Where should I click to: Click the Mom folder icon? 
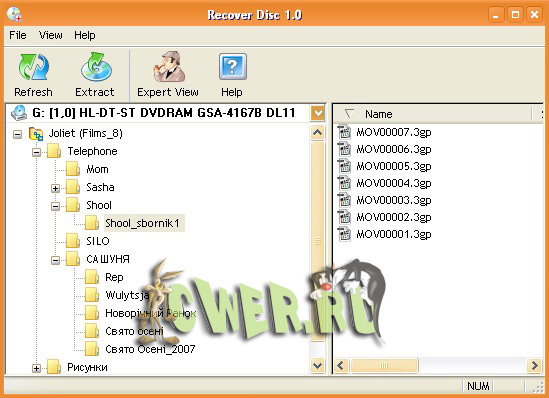click(73, 169)
